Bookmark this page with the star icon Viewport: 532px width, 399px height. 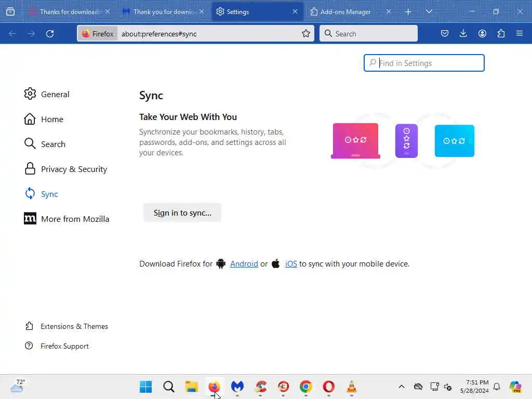(x=305, y=33)
